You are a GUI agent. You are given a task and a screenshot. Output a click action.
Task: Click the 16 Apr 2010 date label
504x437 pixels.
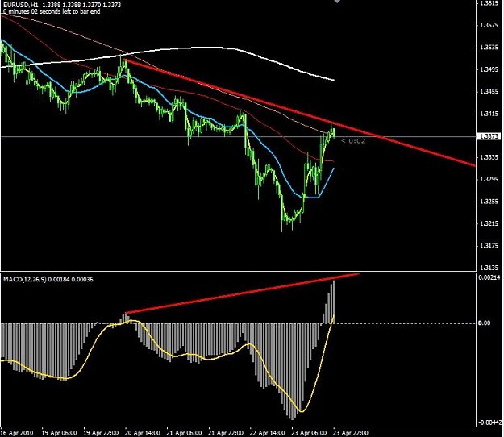coord(17,433)
